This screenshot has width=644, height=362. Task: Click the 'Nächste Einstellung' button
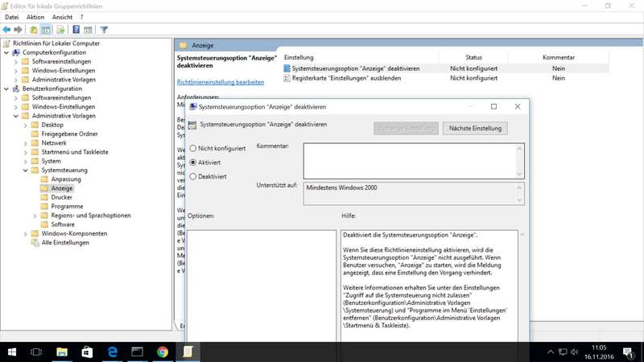point(475,128)
